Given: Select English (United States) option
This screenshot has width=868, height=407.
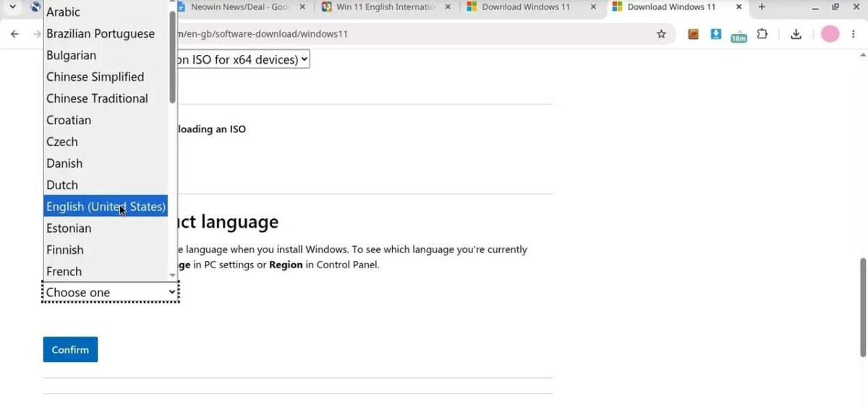Looking at the screenshot, I should point(106,207).
